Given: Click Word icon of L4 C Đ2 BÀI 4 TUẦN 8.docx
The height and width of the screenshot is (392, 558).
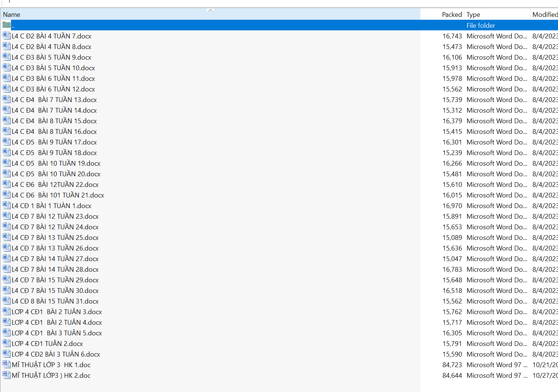Looking at the screenshot, I should pos(7,46).
